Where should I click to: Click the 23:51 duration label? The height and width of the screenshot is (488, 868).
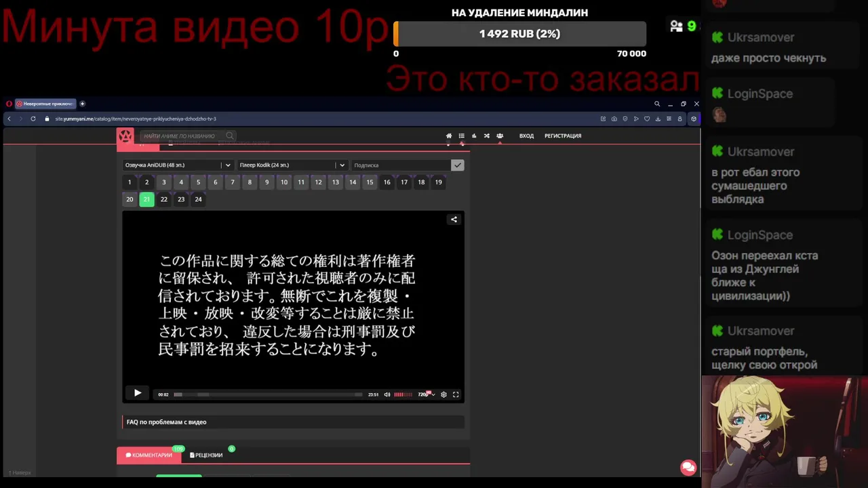373,394
